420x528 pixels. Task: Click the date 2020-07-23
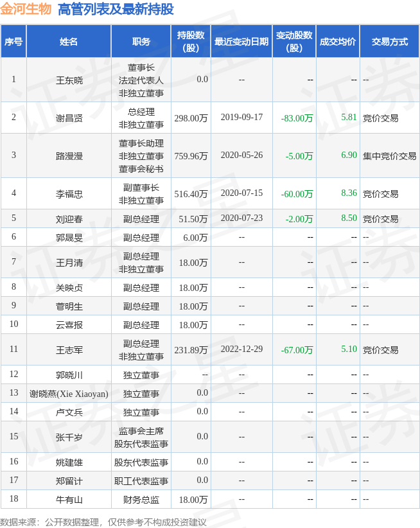[x=241, y=218]
